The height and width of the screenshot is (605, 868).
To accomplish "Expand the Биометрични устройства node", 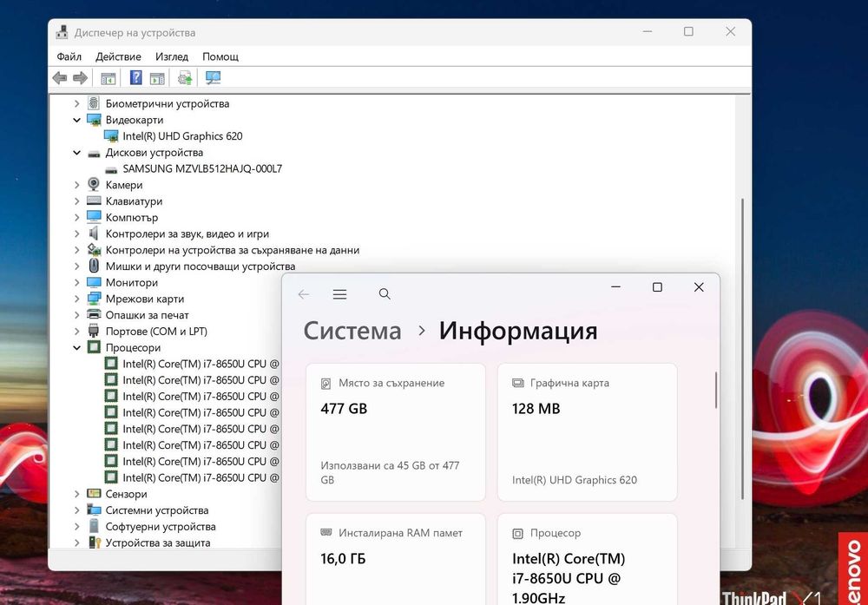I will pos(77,103).
